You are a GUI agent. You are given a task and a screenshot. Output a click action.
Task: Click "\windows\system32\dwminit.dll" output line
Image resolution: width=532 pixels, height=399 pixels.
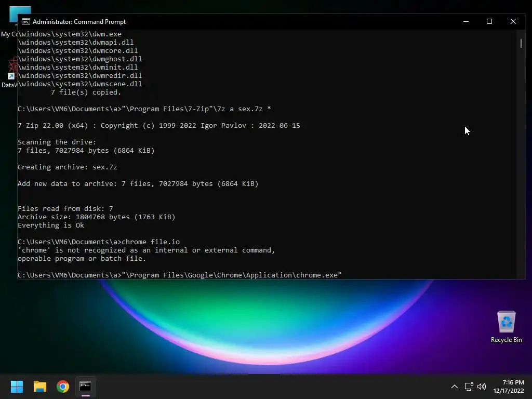click(78, 67)
